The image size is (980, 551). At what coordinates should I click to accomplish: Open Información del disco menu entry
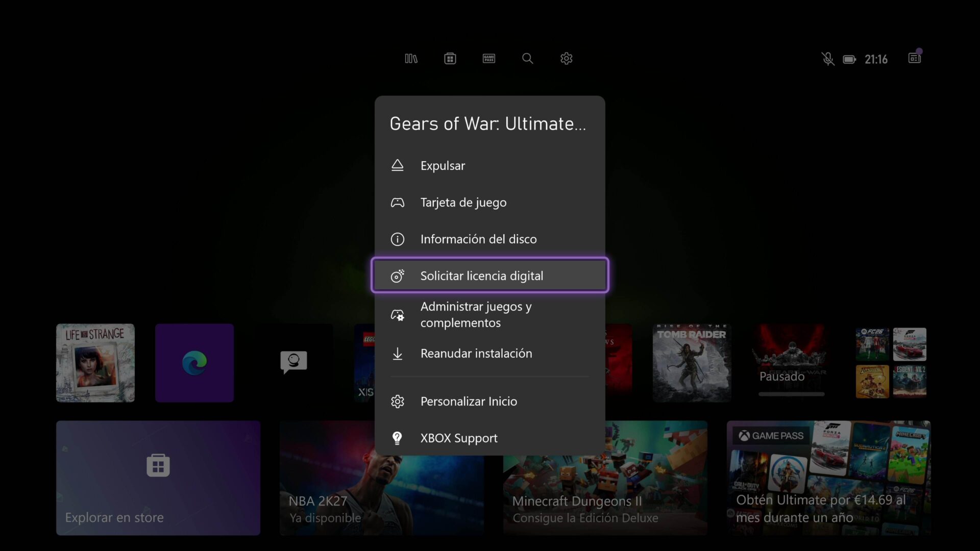(x=490, y=239)
